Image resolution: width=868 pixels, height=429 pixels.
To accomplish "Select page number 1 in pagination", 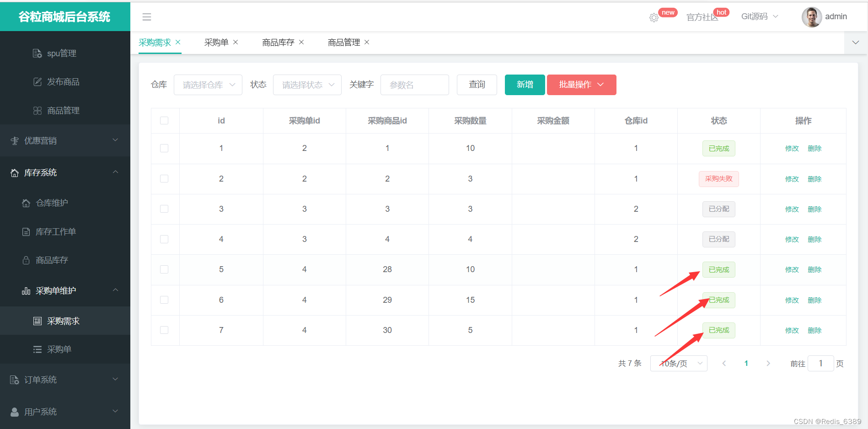I will pyautogui.click(x=746, y=363).
